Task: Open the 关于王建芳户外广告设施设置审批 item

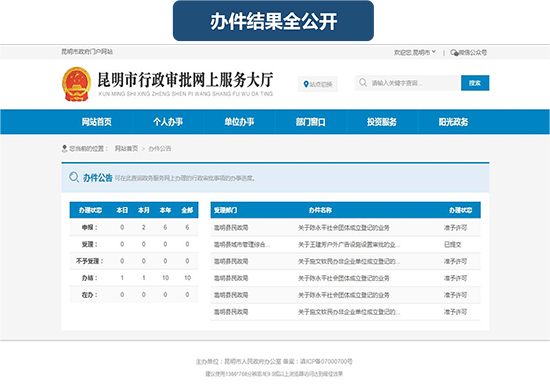Action: [349, 244]
